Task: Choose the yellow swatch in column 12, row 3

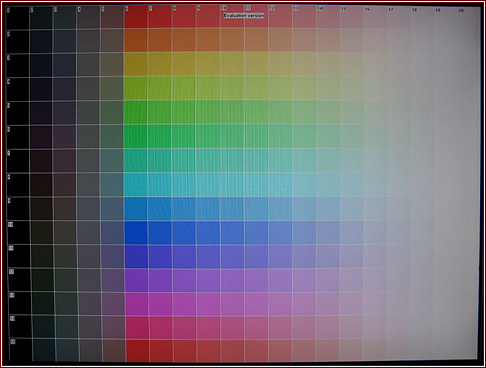Action: coord(280,65)
